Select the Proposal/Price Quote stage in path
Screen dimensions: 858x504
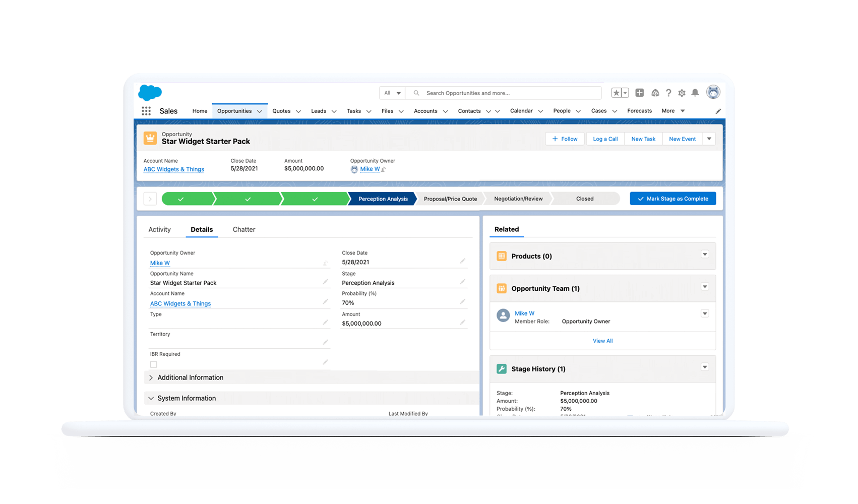450,199
